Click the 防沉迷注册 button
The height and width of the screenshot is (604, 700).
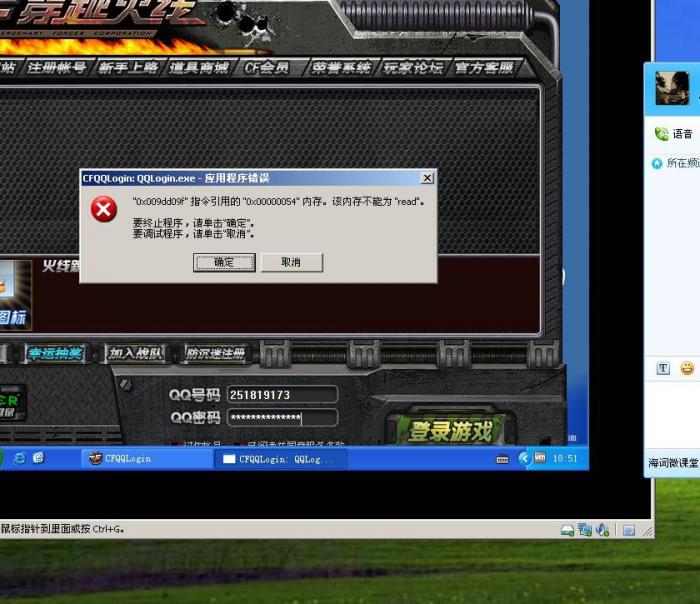click(215, 354)
